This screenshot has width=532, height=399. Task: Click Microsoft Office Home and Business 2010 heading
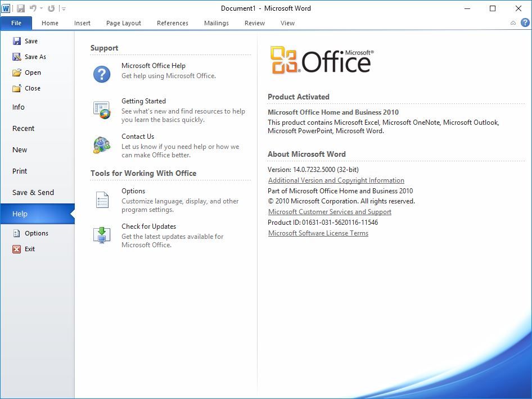click(333, 112)
